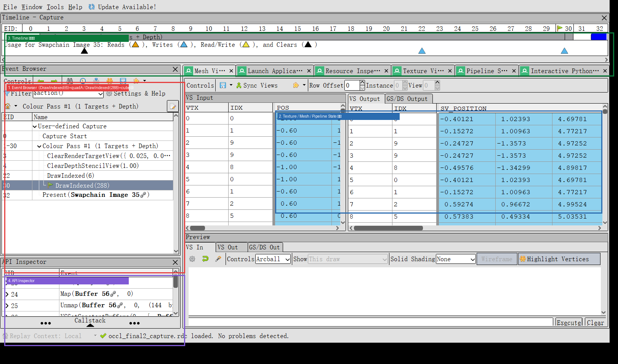The width and height of the screenshot is (618, 364).
Task: Open the Find binoculars in Event Browser
Action: [70, 81]
